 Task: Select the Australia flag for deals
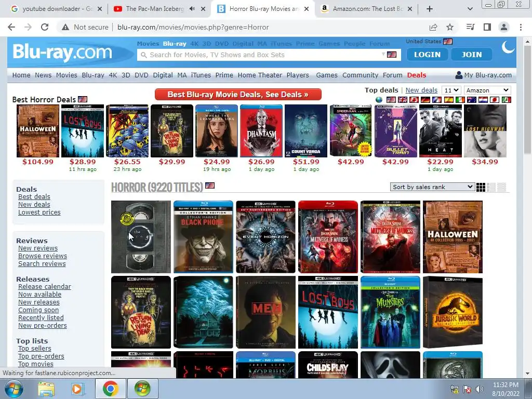[472, 100]
